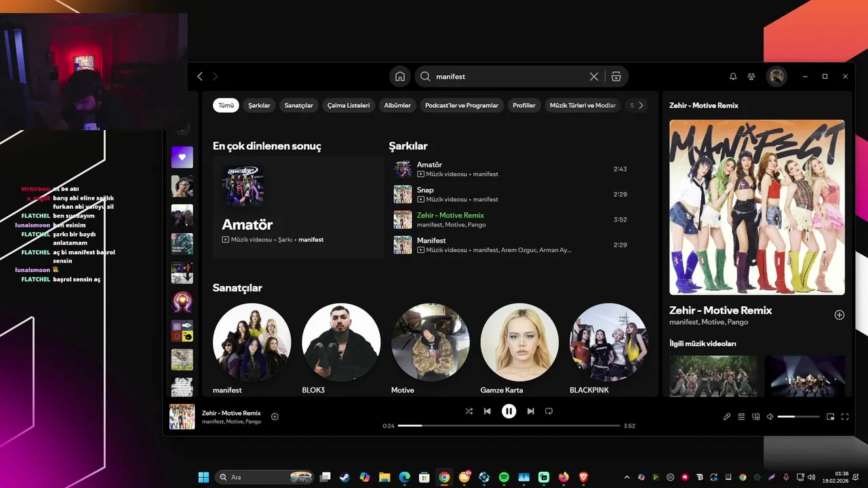This screenshot has width=868, height=488.
Task: Add track via plus icon in right panel
Action: tap(840, 315)
